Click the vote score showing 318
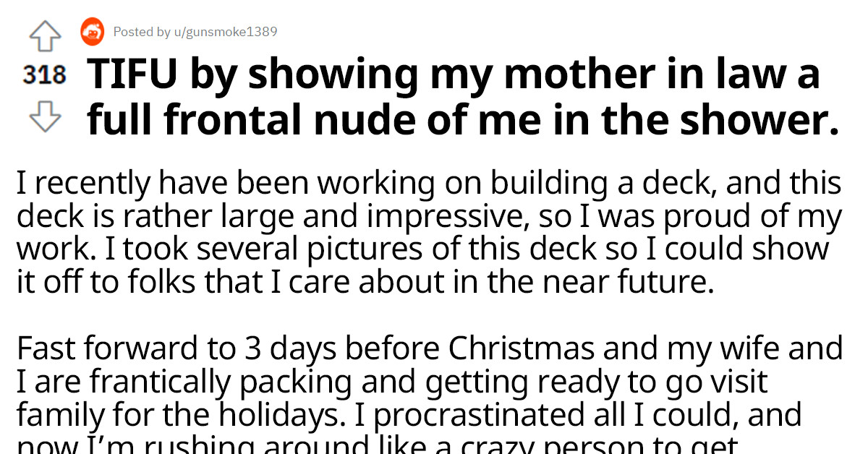 tap(45, 72)
